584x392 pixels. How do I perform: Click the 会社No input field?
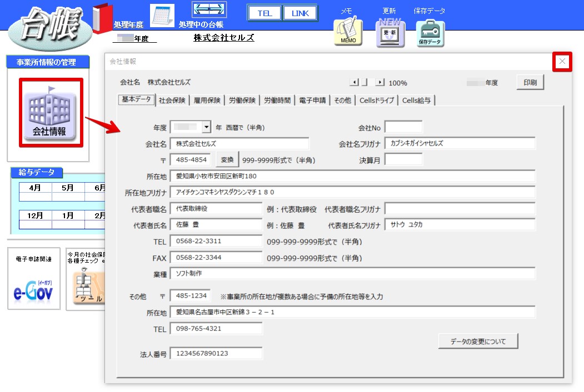tap(403, 127)
